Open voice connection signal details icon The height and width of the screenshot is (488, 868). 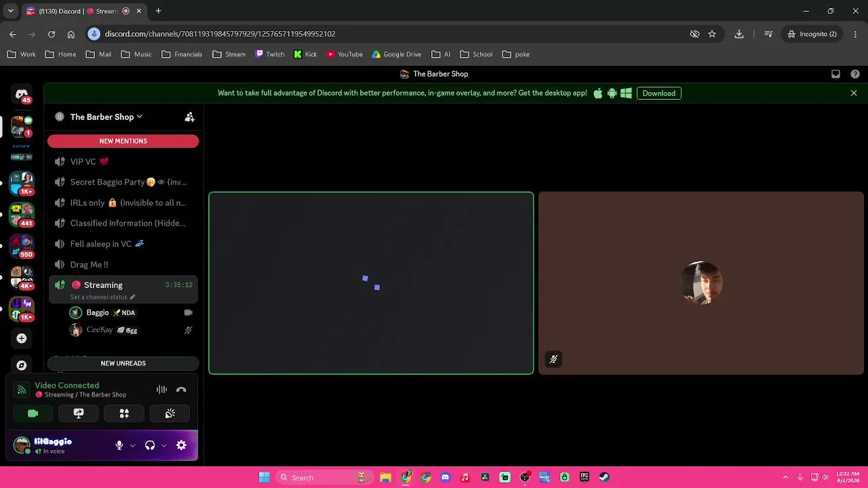22,390
